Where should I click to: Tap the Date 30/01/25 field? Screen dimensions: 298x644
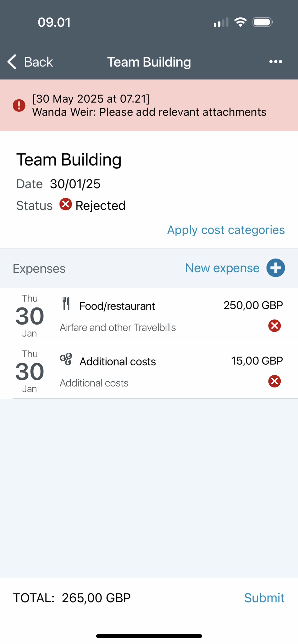[58, 184]
